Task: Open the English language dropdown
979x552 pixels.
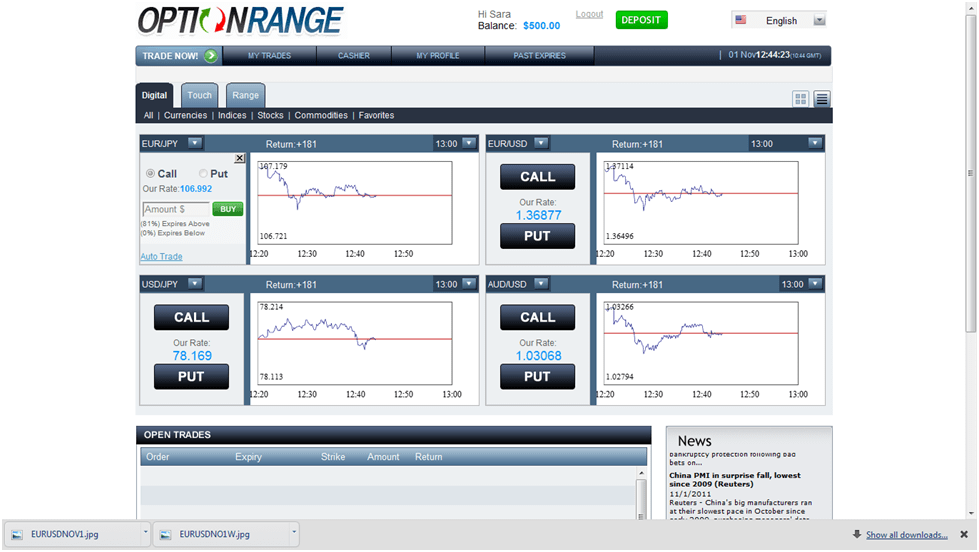Action: 819,20
